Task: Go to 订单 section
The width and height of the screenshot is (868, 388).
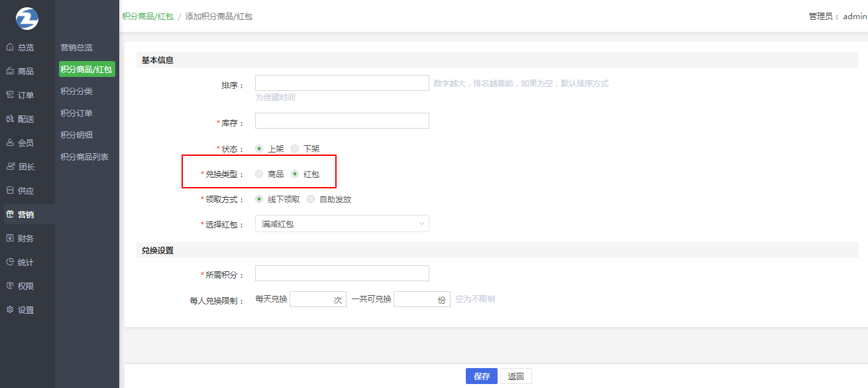Action: 27,95
